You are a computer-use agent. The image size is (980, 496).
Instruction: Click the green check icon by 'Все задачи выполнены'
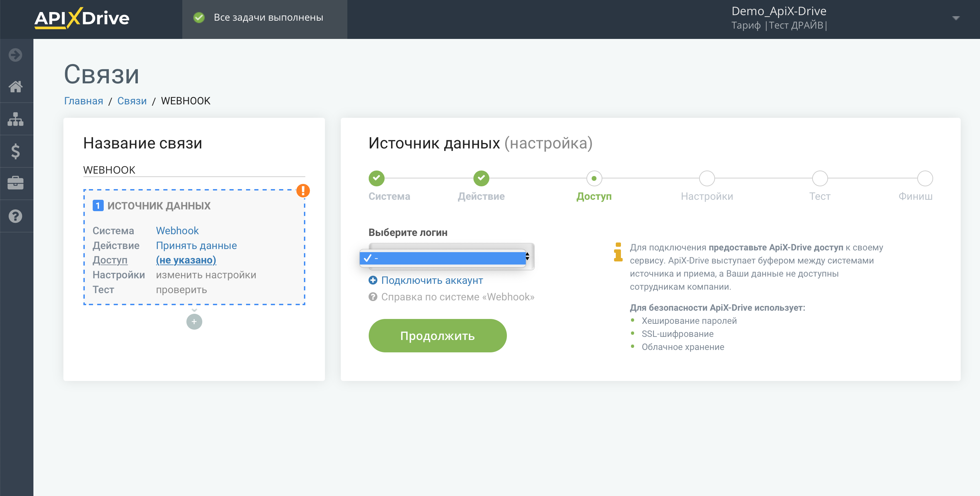click(x=198, y=18)
